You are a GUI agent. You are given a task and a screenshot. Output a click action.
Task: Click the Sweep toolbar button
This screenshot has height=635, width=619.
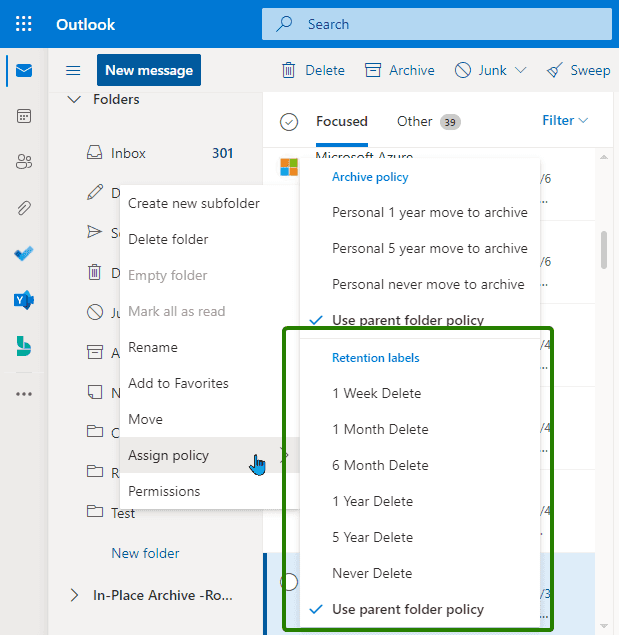tap(578, 70)
